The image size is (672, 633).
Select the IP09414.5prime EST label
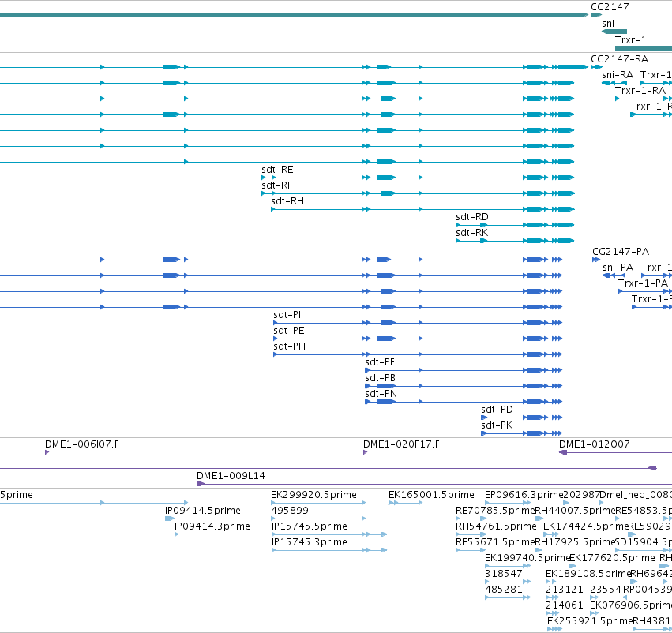pos(203,511)
